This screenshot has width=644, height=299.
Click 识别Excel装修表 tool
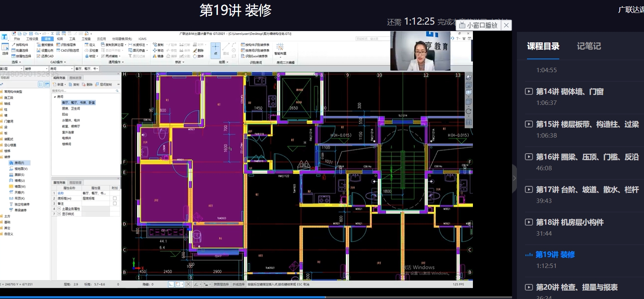(x=254, y=56)
